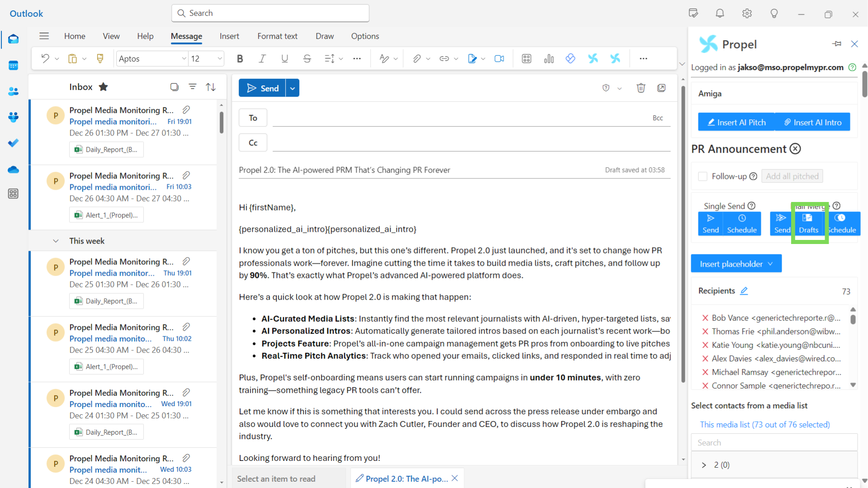Image resolution: width=868 pixels, height=488 pixels.
Task: Open the To Do checkmark app
Action: [13, 143]
